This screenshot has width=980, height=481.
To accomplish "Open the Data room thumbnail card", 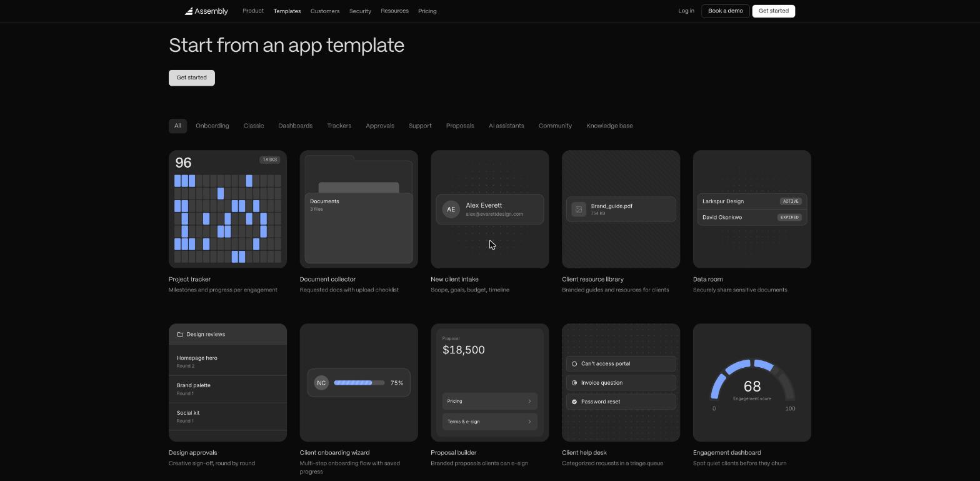I will [752, 210].
